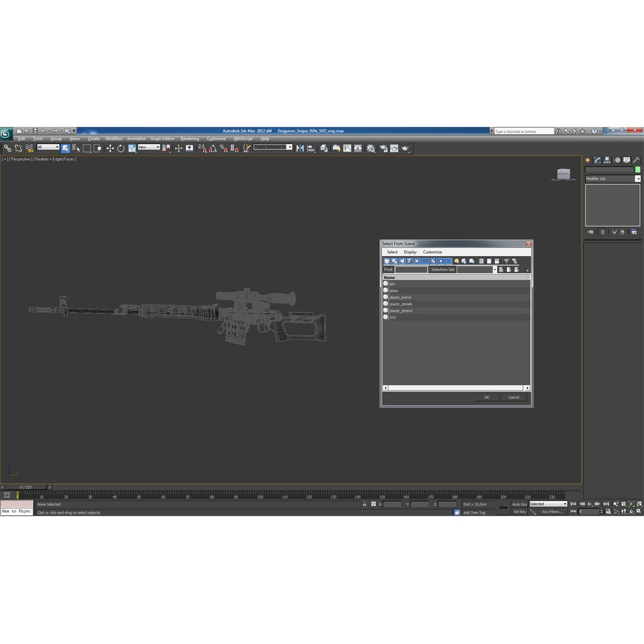Open Select menu in Select From Scene
The width and height of the screenshot is (644, 644).
392,252
